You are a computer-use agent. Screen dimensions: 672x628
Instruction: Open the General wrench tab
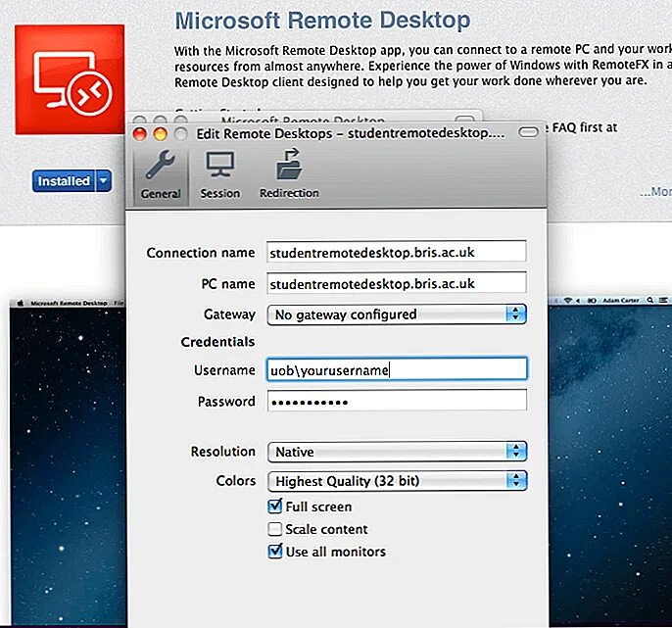(x=161, y=175)
